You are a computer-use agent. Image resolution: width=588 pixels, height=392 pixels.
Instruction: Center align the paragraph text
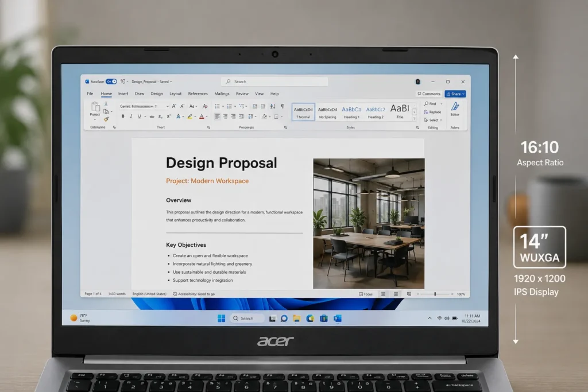(x=225, y=117)
